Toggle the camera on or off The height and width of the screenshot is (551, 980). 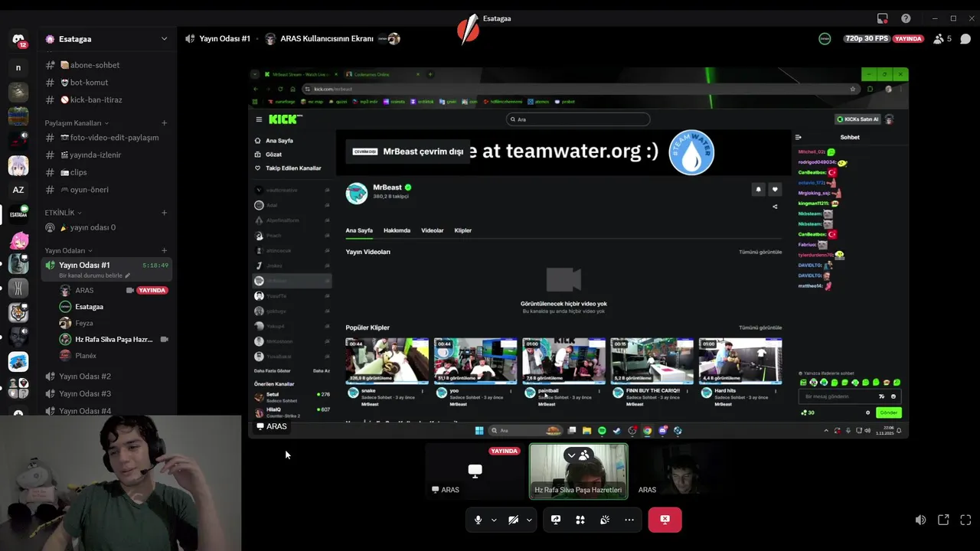(x=513, y=520)
